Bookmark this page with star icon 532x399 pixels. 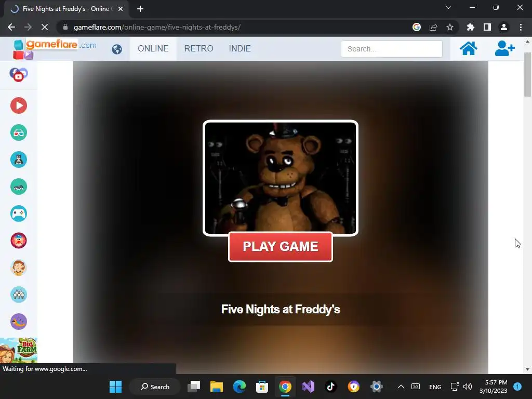(x=450, y=27)
